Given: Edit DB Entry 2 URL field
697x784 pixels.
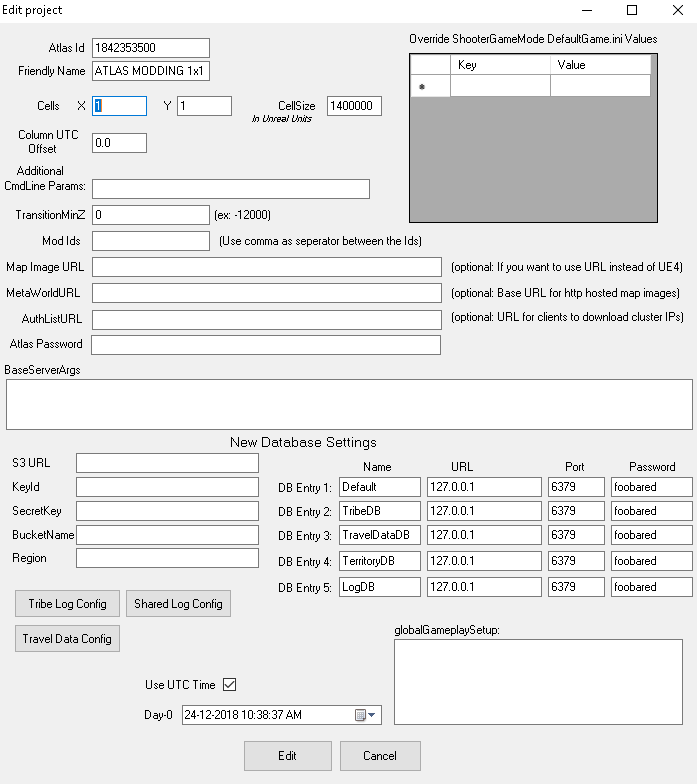Looking at the screenshot, I should (x=484, y=511).
